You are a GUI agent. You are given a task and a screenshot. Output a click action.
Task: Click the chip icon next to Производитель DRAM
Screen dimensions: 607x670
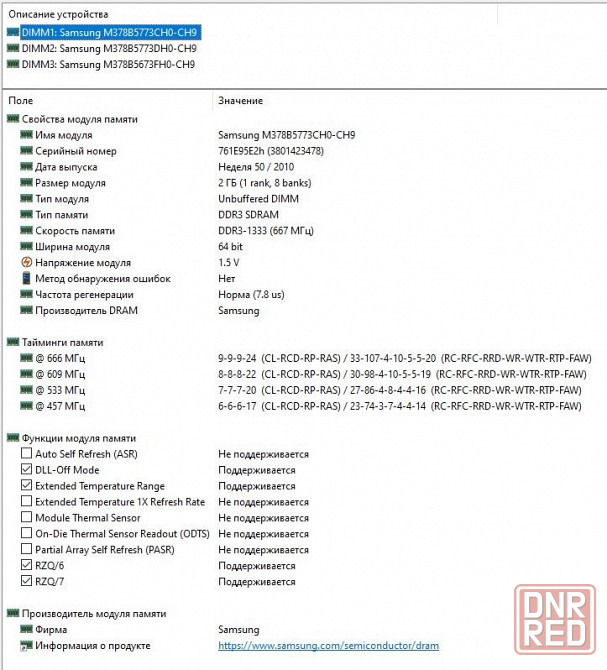(26, 310)
